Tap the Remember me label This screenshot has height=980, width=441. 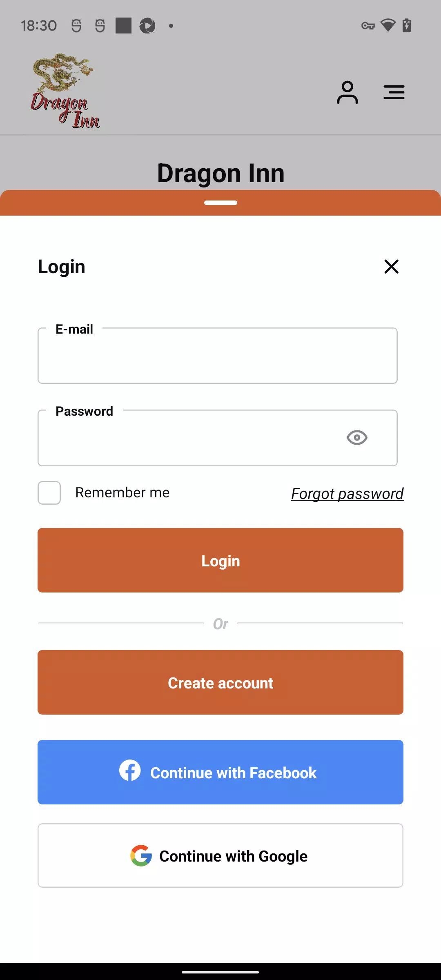point(122,493)
